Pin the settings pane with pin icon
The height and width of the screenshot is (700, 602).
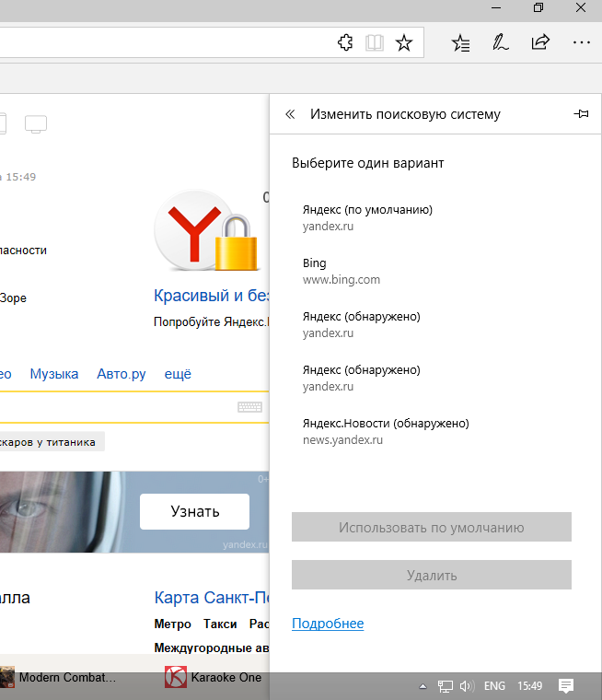point(581,114)
